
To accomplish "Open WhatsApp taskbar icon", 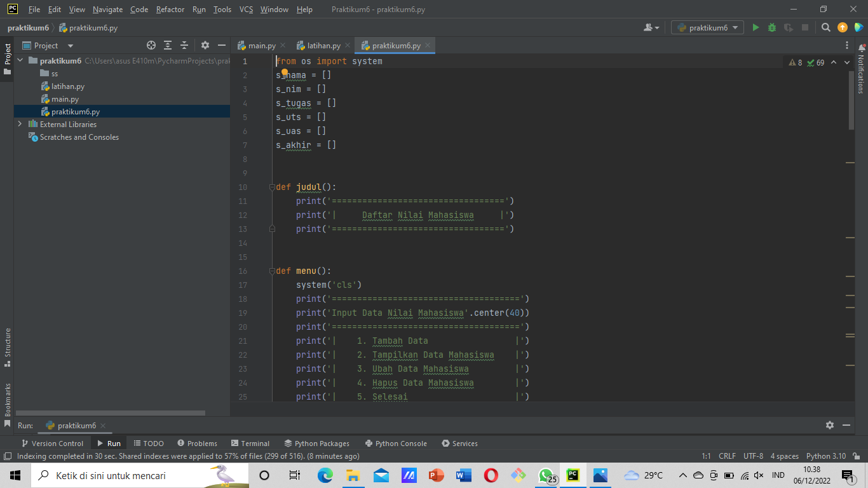I will 546,475.
